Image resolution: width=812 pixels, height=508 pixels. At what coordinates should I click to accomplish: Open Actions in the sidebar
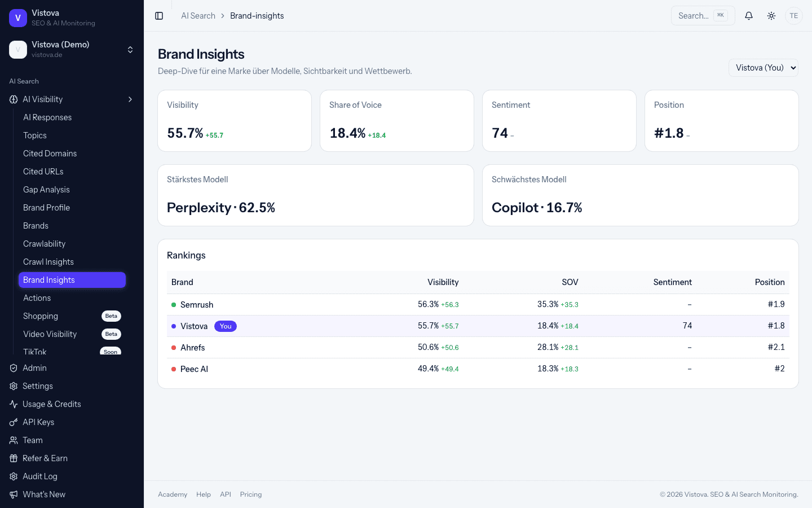[x=72, y=298]
